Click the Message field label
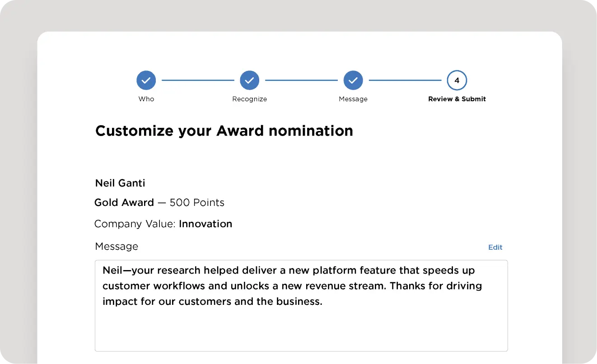This screenshot has height=364, width=597. [x=117, y=246]
